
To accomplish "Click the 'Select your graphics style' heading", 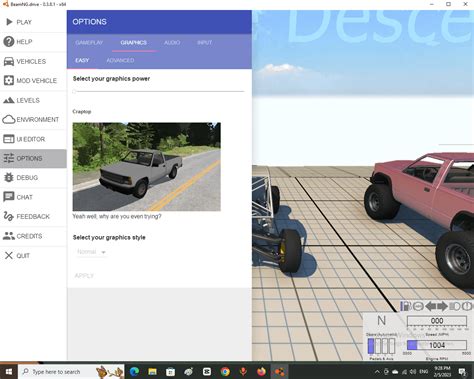I will point(109,237).
